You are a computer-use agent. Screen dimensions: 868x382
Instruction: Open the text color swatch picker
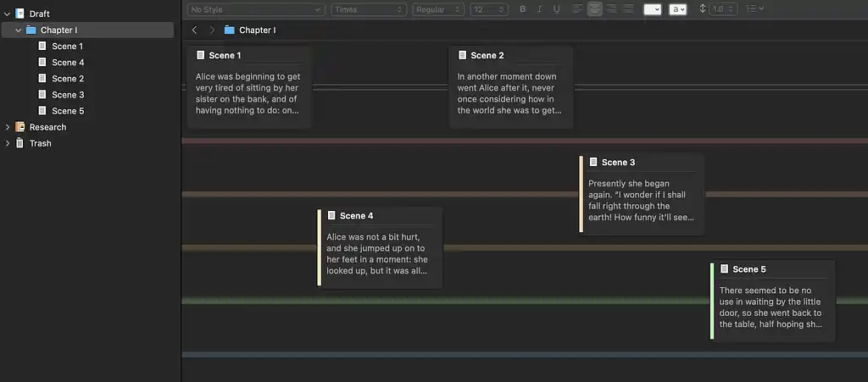point(653,8)
